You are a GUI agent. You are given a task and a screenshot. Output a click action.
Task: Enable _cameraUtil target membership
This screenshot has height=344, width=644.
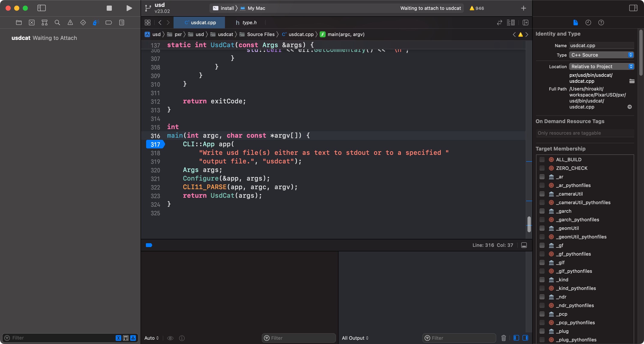point(542,194)
